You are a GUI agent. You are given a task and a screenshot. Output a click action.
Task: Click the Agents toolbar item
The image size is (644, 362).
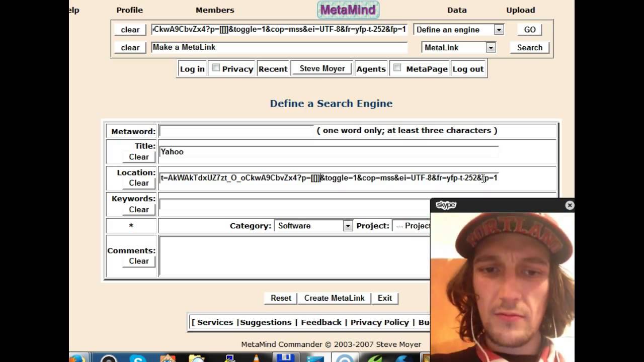pos(371,69)
